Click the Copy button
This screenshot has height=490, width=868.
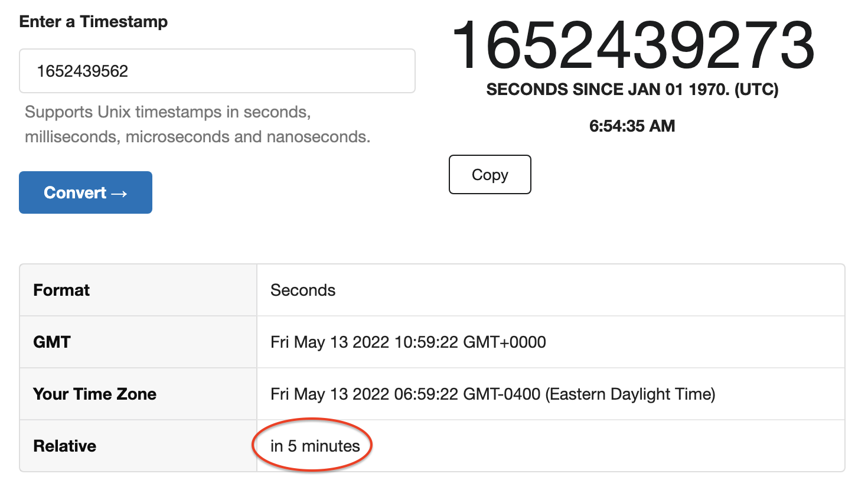(490, 174)
